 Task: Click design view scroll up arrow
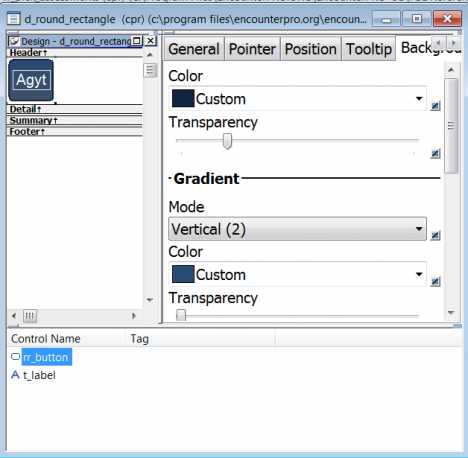150,55
